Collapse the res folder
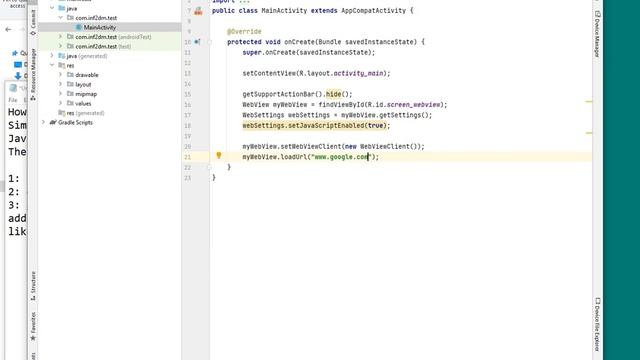The height and width of the screenshot is (360, 640). [x=52, y=65]
